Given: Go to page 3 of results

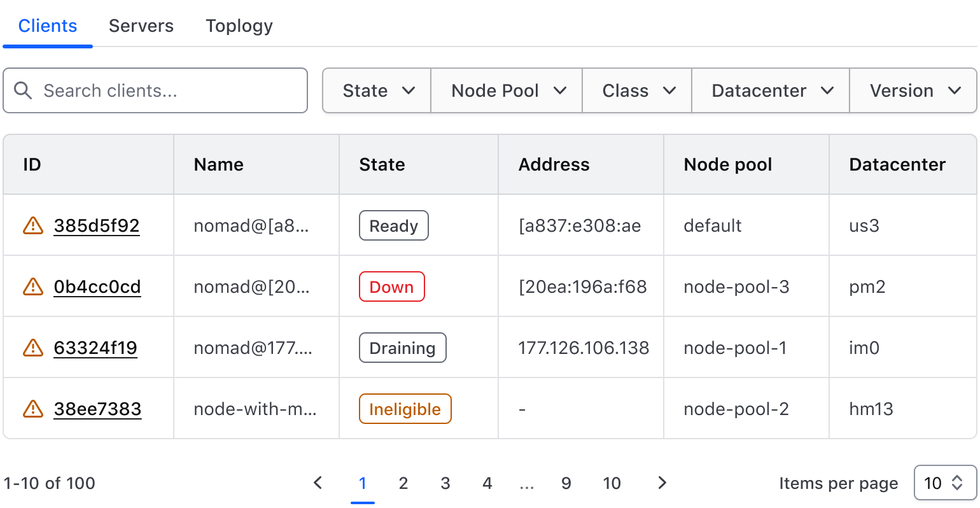Looking at the screenshot, I should click(x=445, y=483).
